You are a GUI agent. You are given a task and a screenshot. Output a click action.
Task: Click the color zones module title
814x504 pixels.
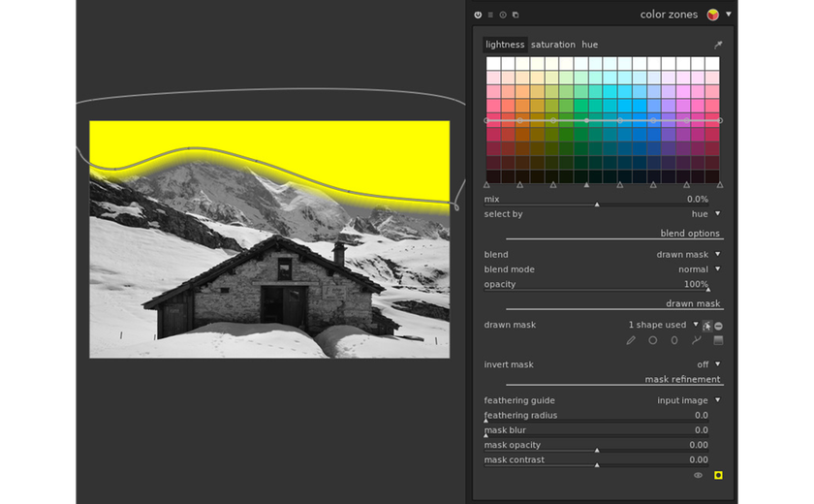click(669, 15)
